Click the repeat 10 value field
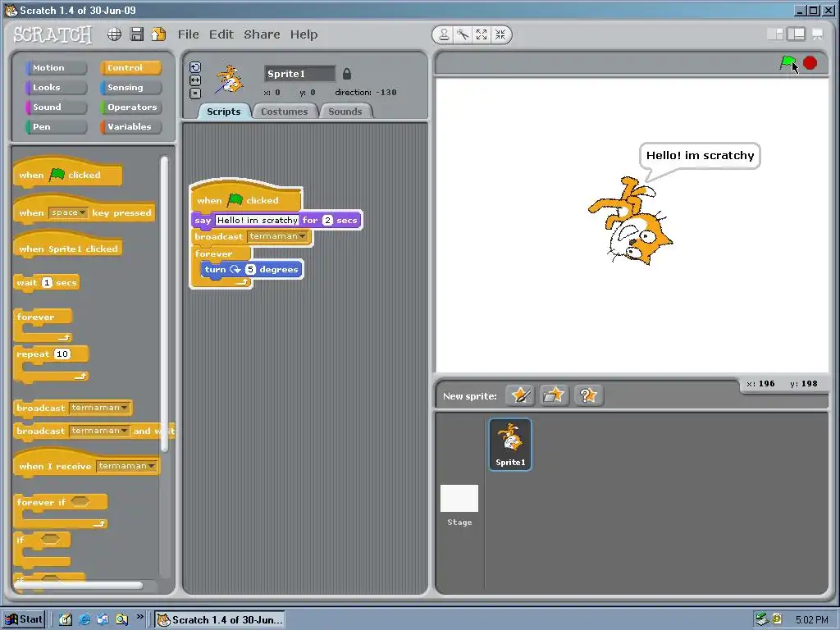840x630 pixels. pos(62,354)
